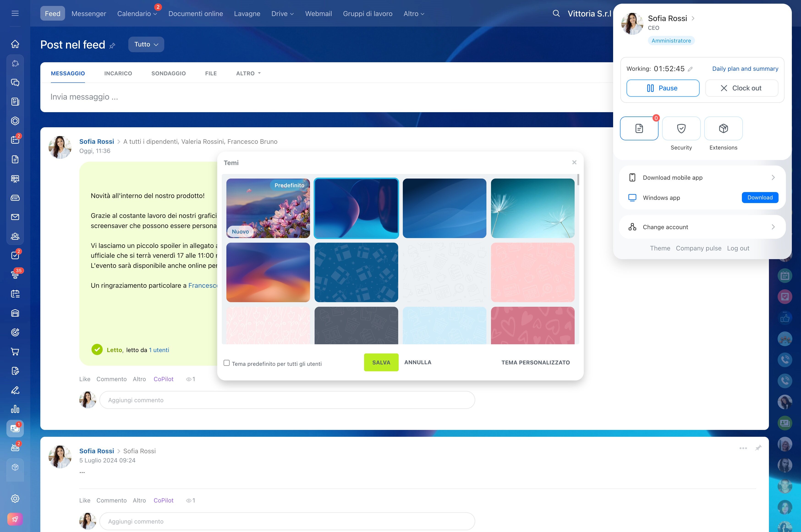This screenshot has height=532, width=801.
Task: Open the mail envelope in sidebar
Action: (15, 217)
